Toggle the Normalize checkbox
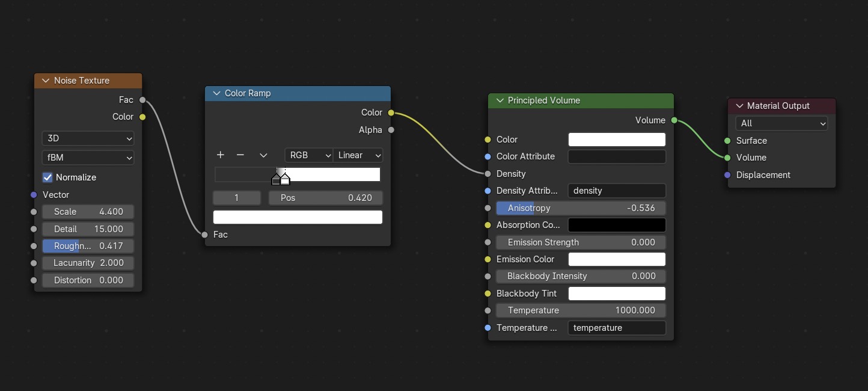Viewport: 868px width, 391px height. (x=48, y=177)
